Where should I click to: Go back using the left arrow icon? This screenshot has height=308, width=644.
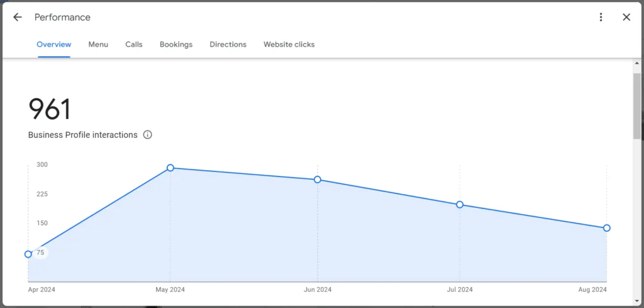(x=17, y=17)
